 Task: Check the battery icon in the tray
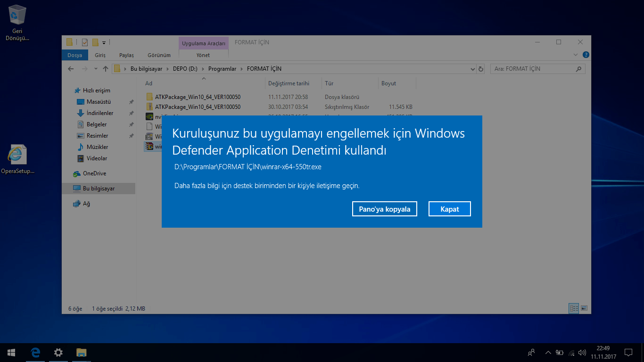[560, 352]
